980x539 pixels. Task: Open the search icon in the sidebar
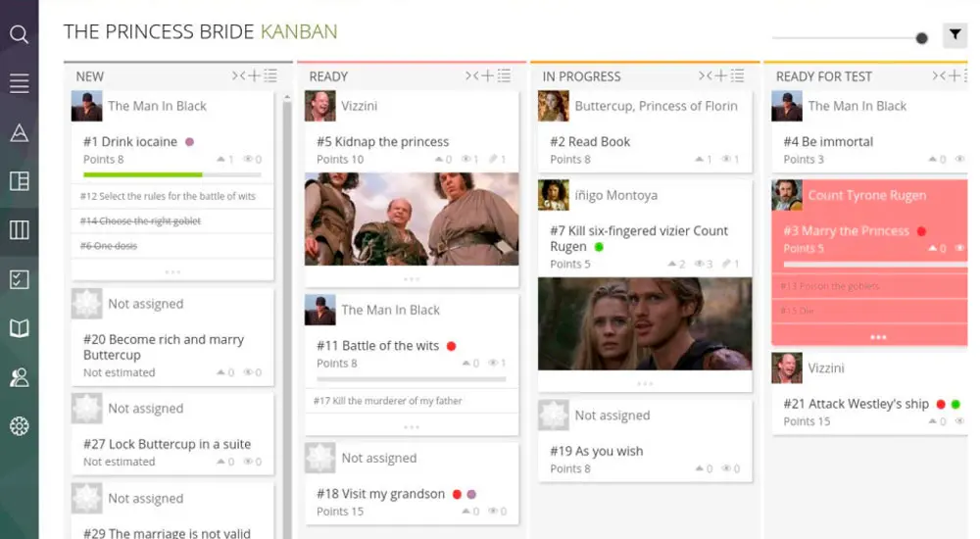[x=19, y=34]
